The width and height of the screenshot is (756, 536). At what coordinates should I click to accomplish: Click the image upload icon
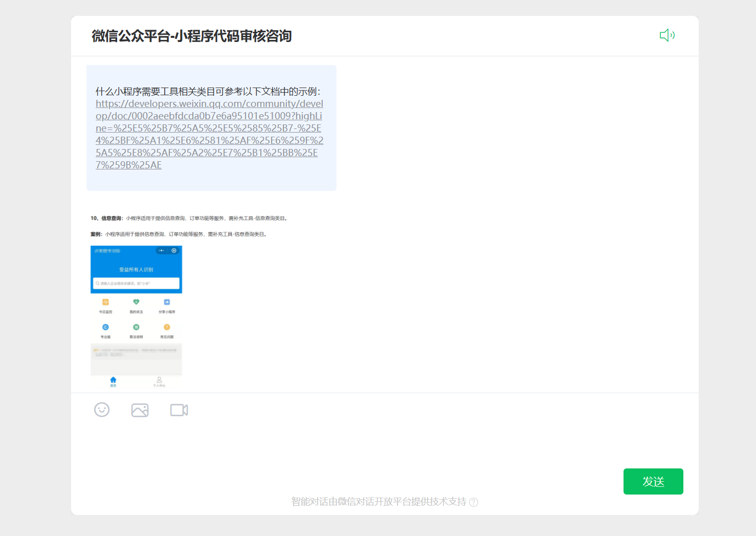(140, 410)
